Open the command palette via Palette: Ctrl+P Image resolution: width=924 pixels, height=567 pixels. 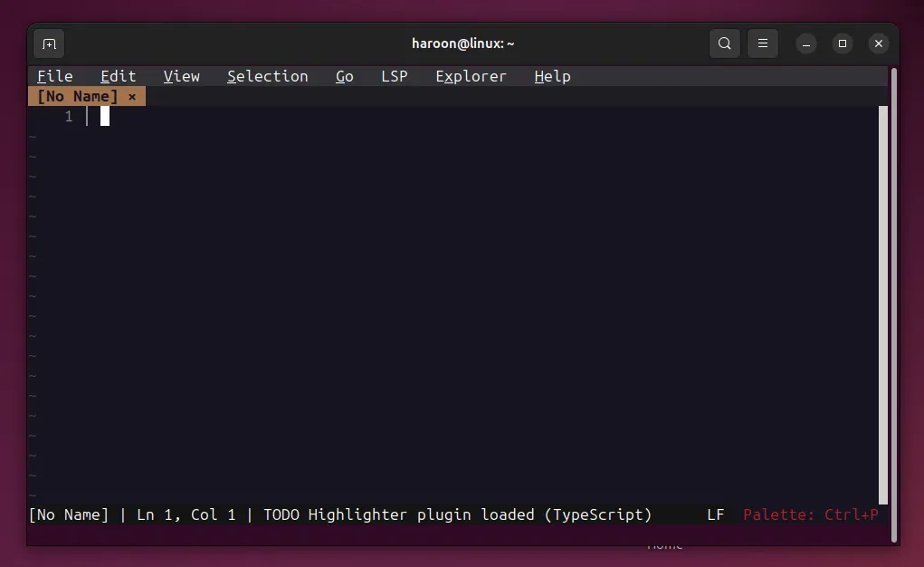(x=810, y=514)
